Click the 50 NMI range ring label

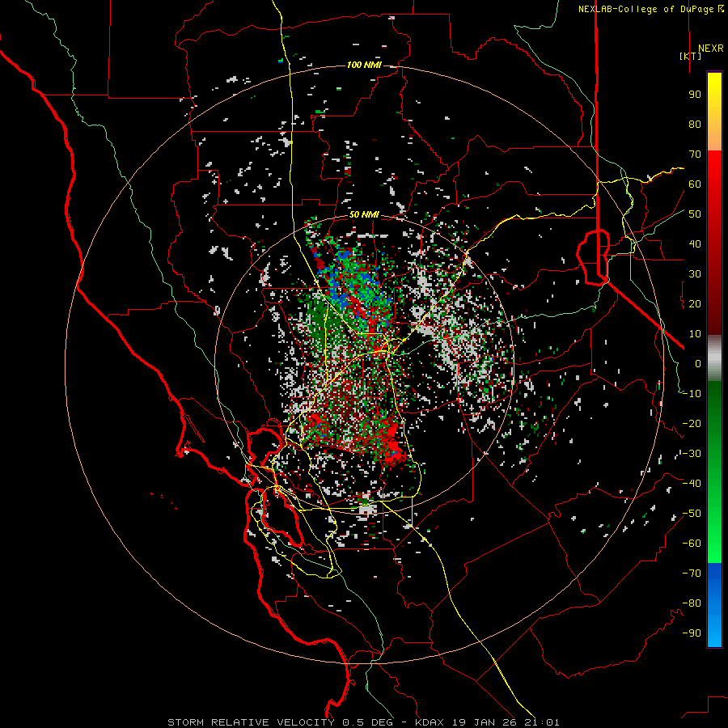tap(364, 214)
